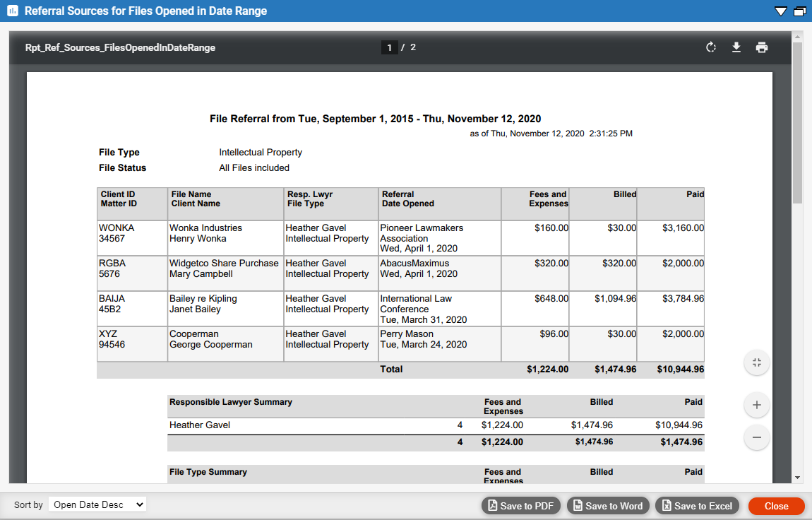Rotate the PDF document clockwise
The height and width of the screenshot is (520, 812).
click(711, 47)
